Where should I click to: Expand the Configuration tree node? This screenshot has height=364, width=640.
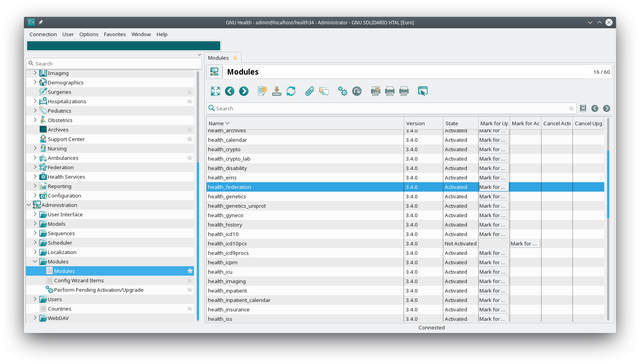pos(35,196)
